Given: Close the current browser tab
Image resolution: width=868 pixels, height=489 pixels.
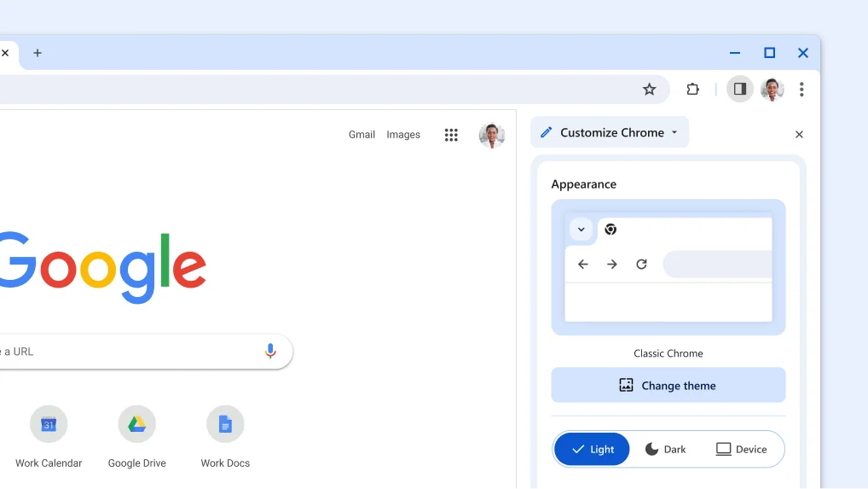Looking at the screenshot, I should click(5, 53).
